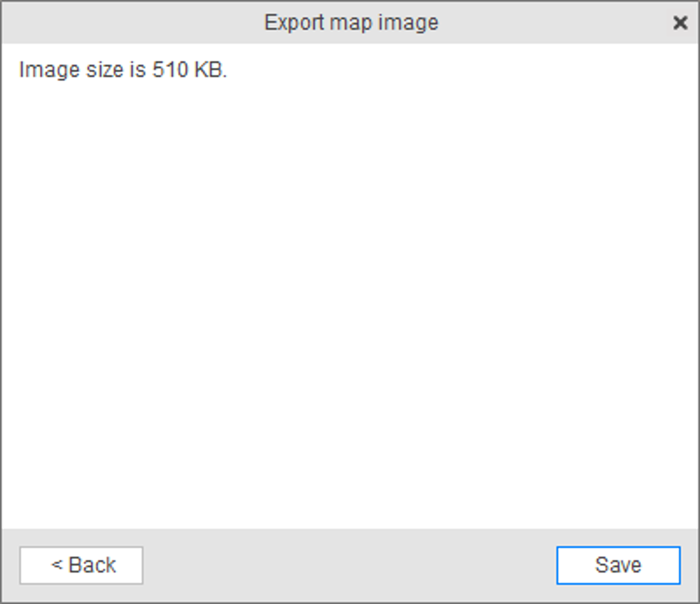Image resolution: width=700 pixels, height=604 pixels.
Task: Click the Image size is 510 KB text
Action: pyautogui.click(x=123, y=70)
